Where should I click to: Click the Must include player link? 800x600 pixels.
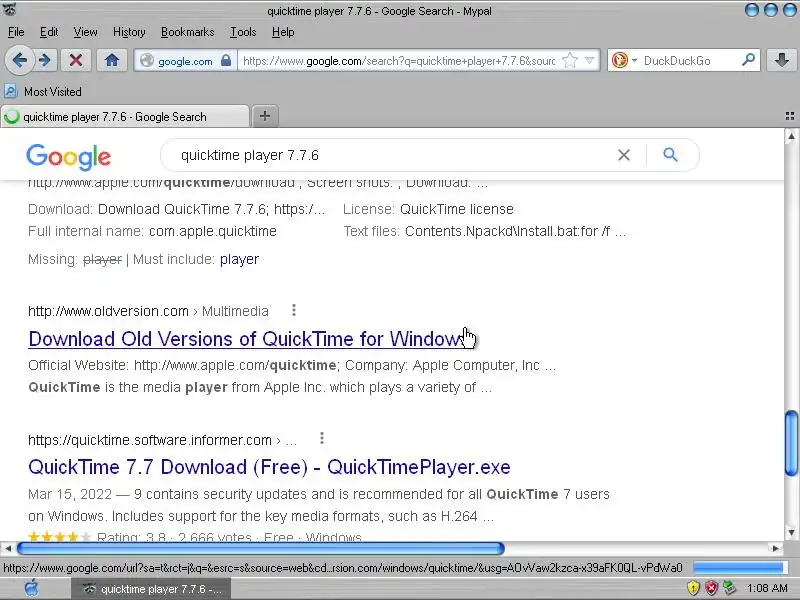tap(239, 259)
